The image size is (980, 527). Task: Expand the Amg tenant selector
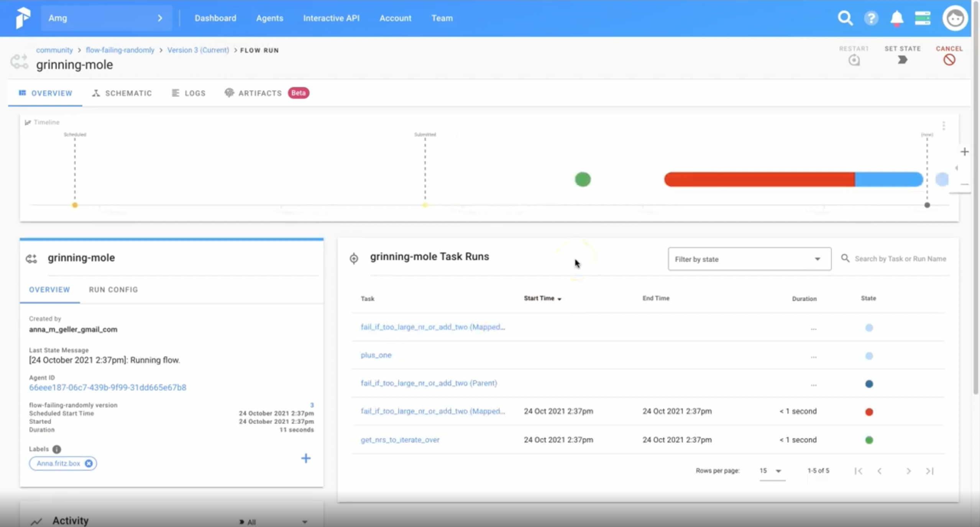click(x=106, y=18)
